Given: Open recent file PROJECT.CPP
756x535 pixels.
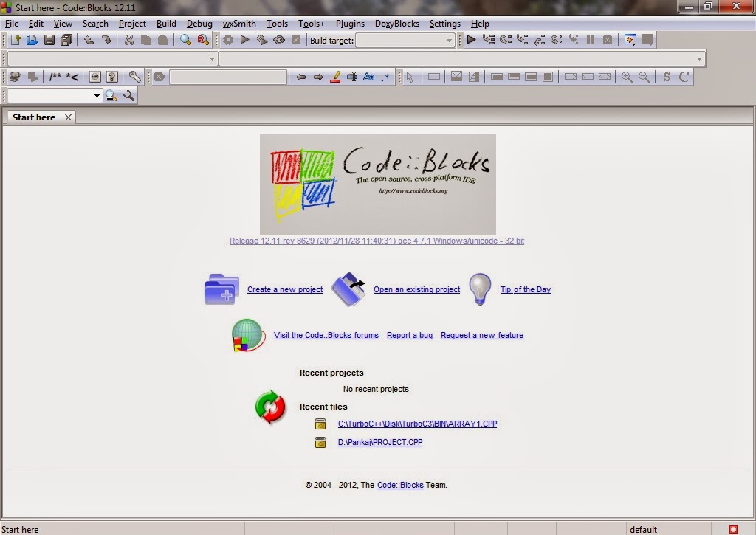Looking at the screenshot, I should coord(381,442).
